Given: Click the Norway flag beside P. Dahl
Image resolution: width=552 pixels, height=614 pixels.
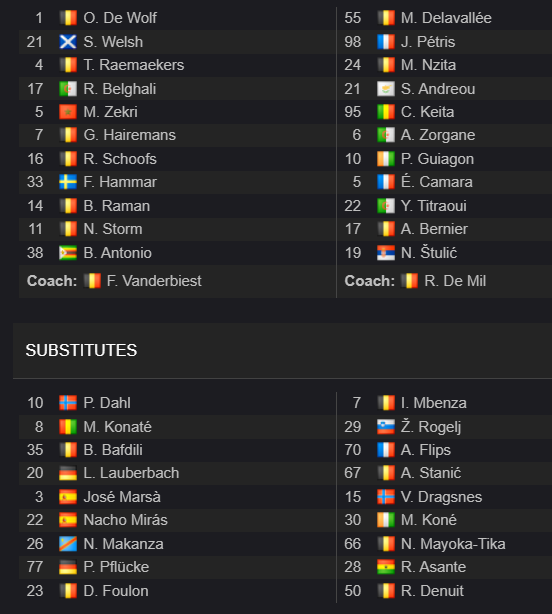Looking at the screenshot, I should [x=68, y=403].
